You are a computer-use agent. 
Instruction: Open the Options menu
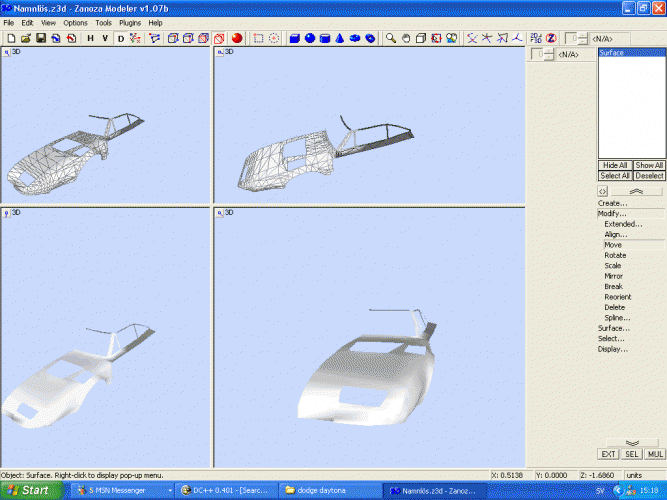[75, 22]
